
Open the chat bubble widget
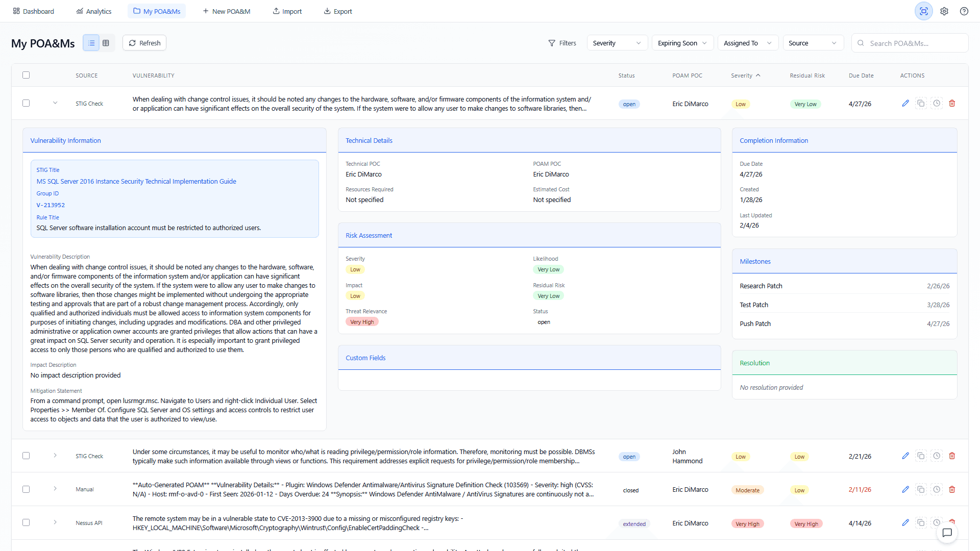point(947,533)
